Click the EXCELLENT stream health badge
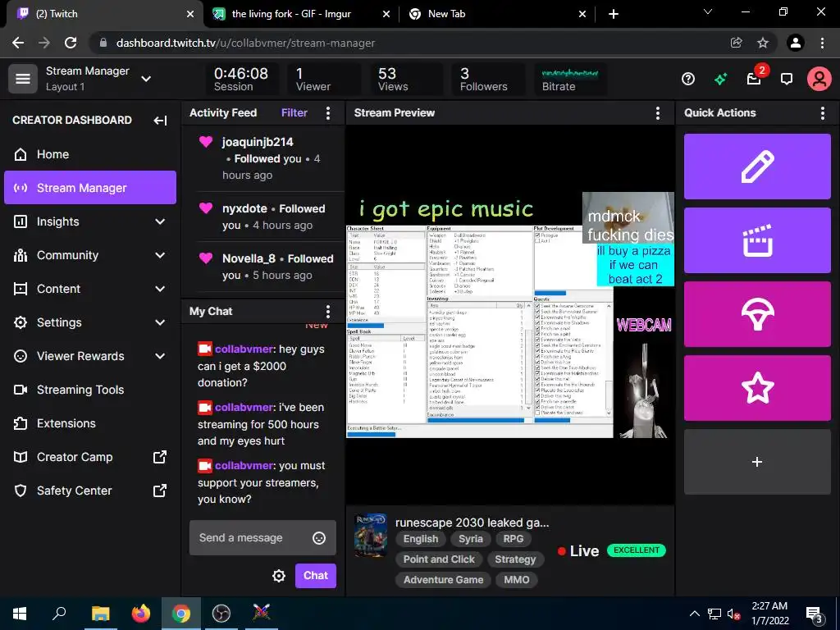The image size is (840, 630). (x=637, y=550)
